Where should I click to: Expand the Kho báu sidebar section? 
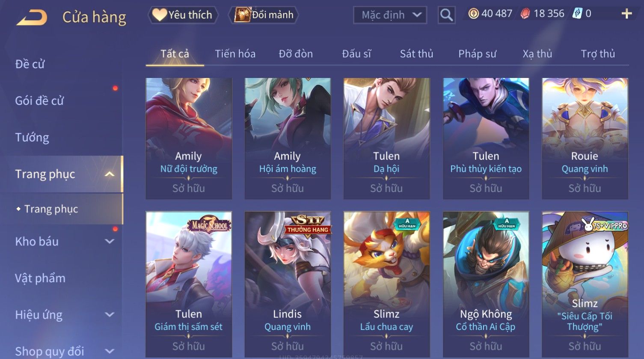(110, 242)
